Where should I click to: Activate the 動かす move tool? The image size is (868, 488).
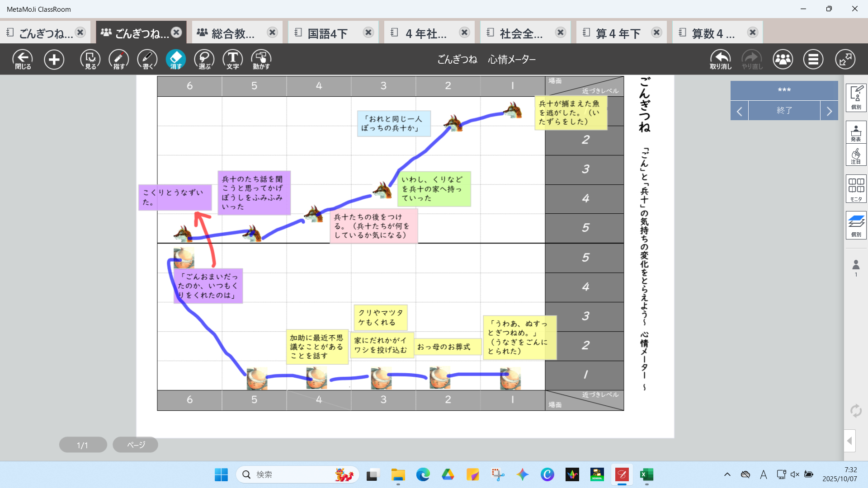point(261,59)
